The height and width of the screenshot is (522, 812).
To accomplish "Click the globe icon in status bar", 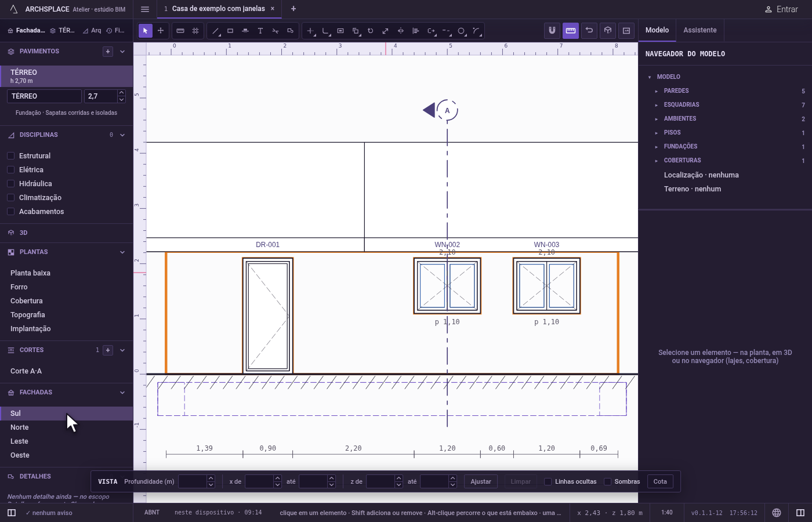I will click(x=777, y=513).
